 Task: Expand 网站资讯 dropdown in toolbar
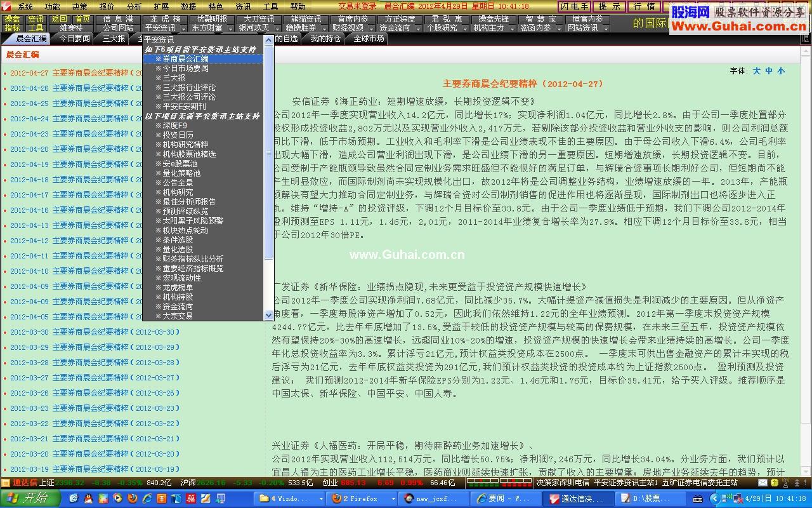[606, 29]
